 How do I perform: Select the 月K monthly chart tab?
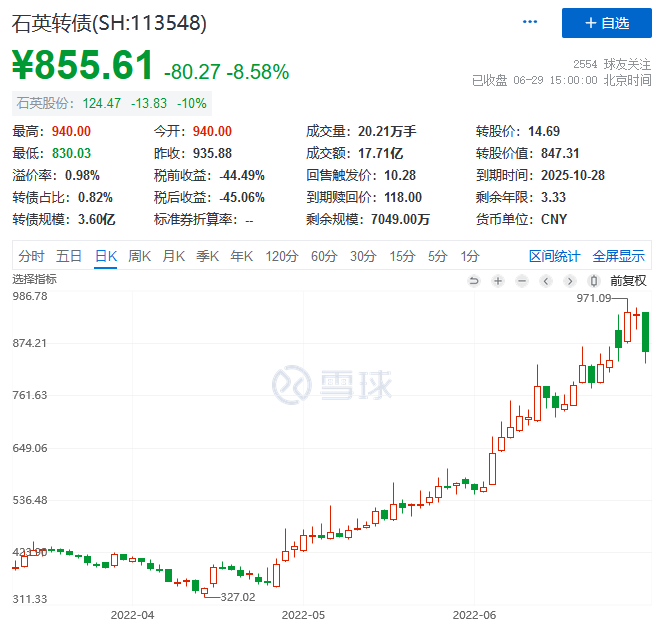174,256
